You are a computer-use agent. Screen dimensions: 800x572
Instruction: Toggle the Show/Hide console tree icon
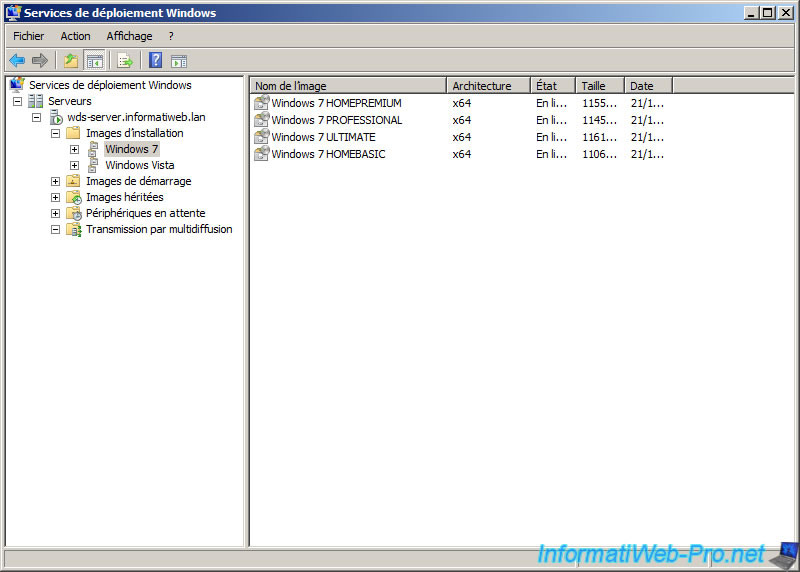coord(94,61)
